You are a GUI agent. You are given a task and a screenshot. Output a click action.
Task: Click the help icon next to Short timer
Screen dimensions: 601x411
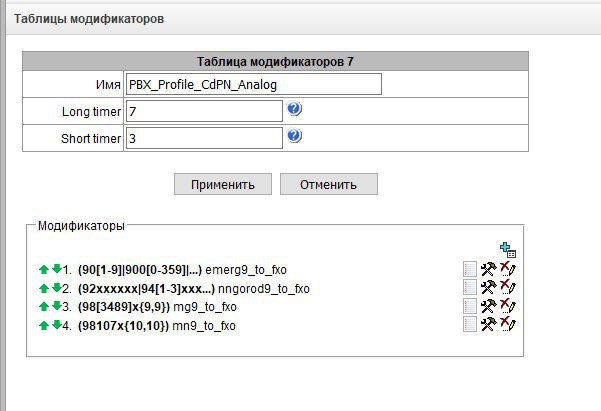(294, 136)
